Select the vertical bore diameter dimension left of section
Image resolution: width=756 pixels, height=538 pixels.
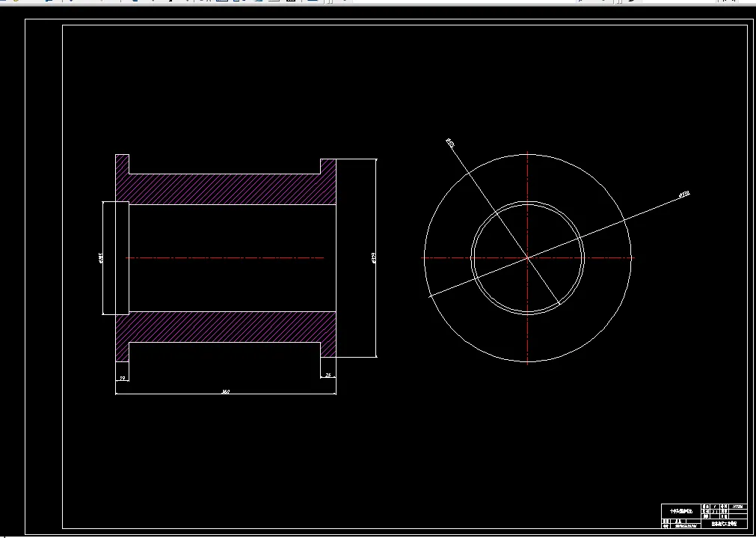click(101, 258)
